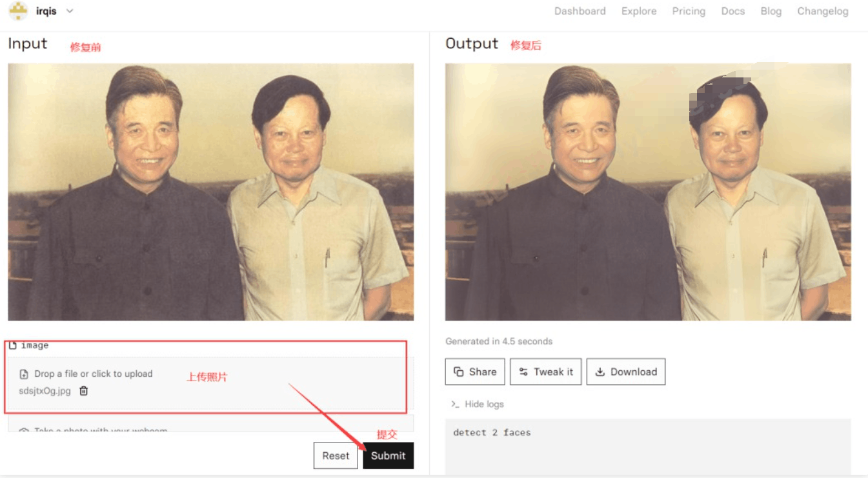The height and width of the screenshot is (478, 868).
Task: Click the Input photo thumbnail
Action: 211,192
